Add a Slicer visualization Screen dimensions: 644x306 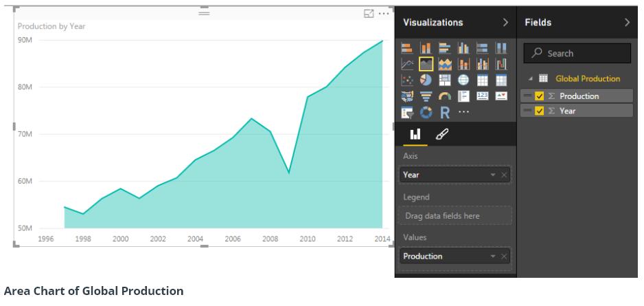[x=406, y=112]
